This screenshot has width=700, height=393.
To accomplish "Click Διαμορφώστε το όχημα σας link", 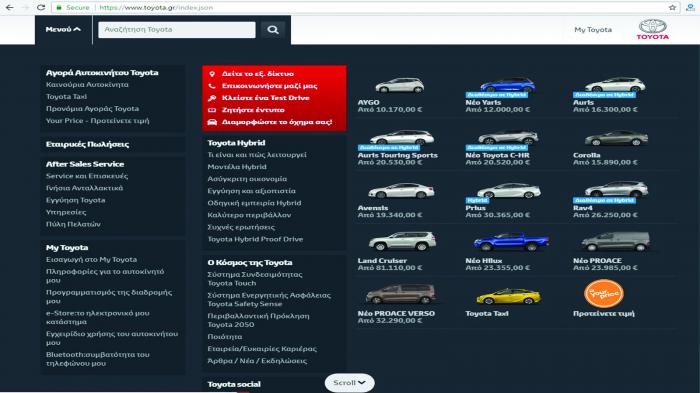I will [x=277, y=122].
